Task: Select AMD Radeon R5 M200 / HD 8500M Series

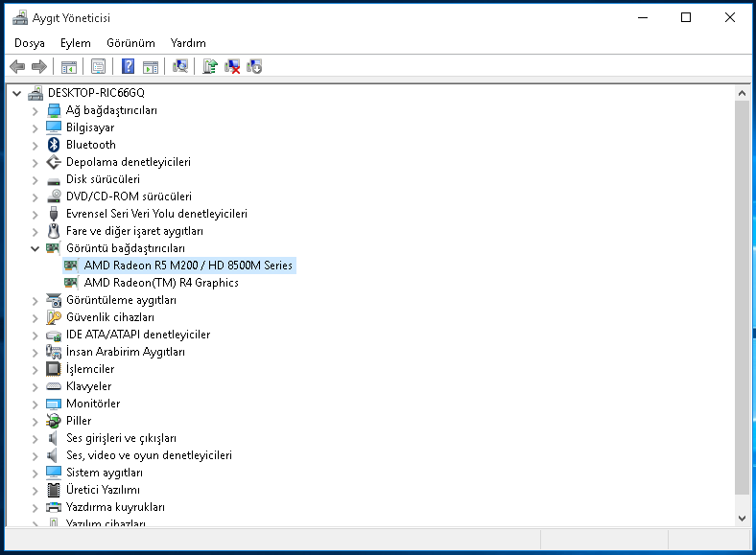Action: tap(188, 266)
